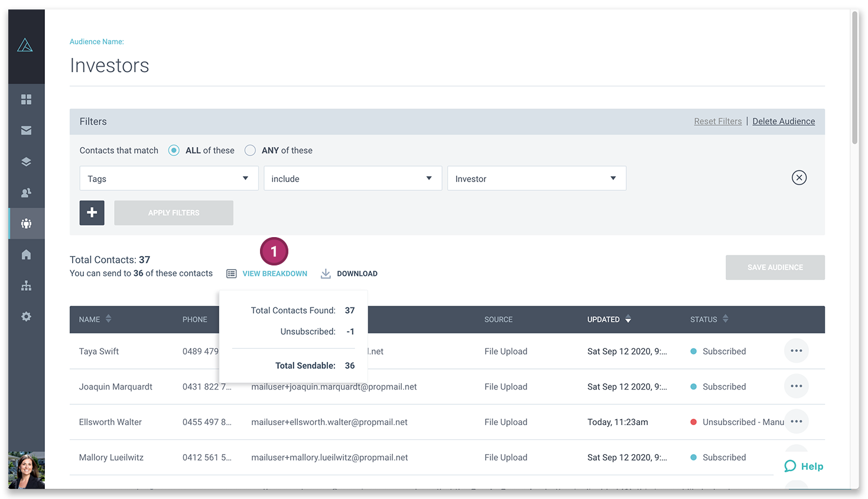Open the home icon in sidebar

(26, 254)
